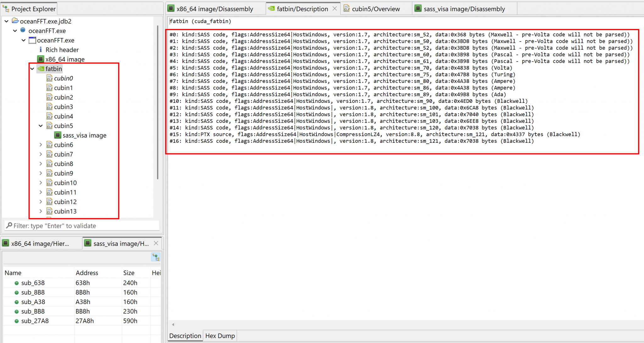Switch to the Hex Dump tab
The image size is (644, 343).
220,335
